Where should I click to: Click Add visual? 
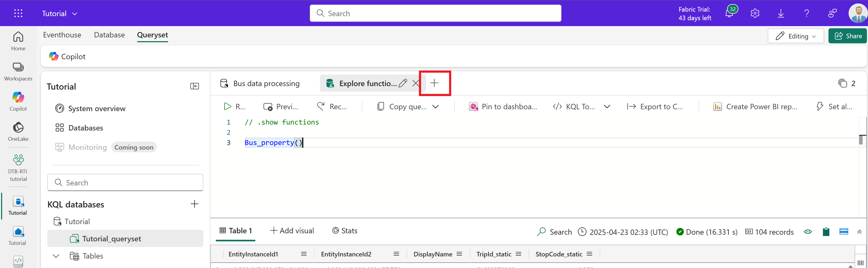[x=292, y=231]
